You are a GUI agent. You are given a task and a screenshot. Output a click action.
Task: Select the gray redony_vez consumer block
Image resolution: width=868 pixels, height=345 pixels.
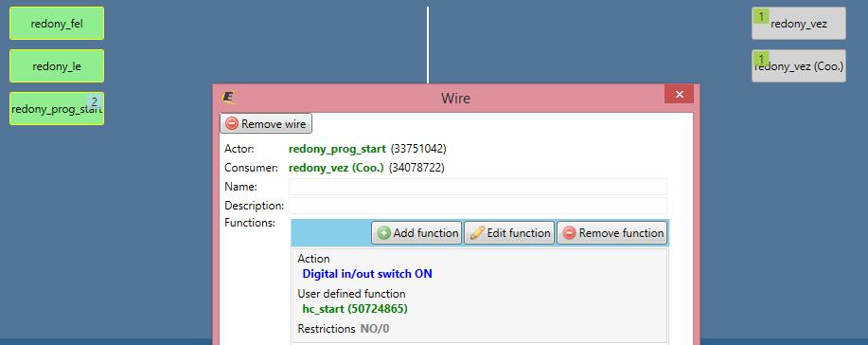click(x=798, y=24)
